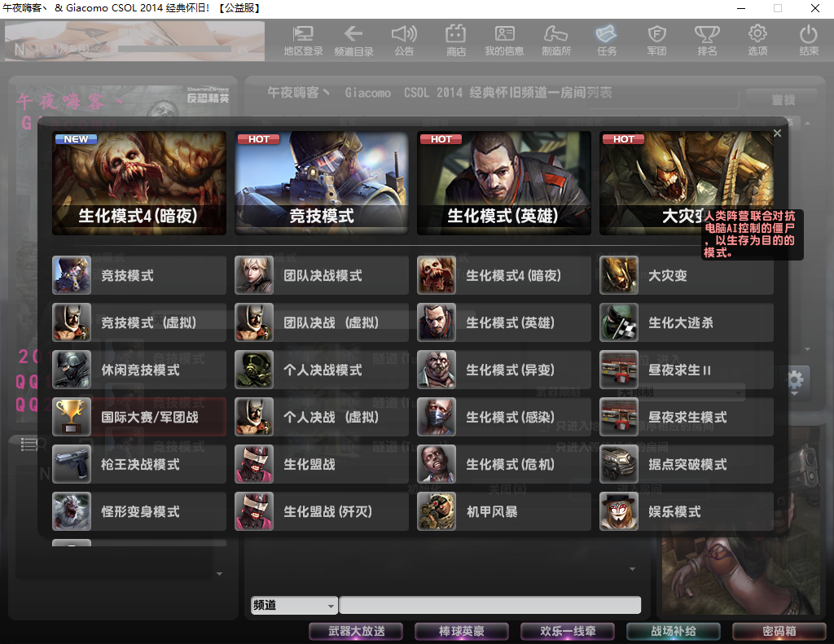Click the 密码箱 button
Image resolution: width=834 pixels, height=644 pixels.
779,631
